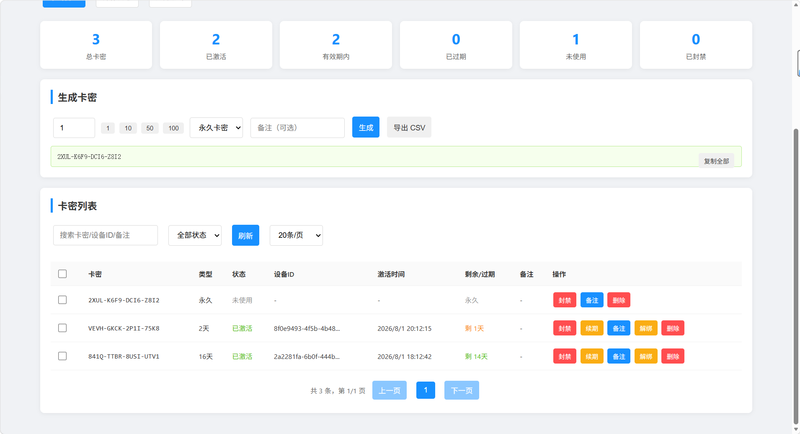Screen dimensions: 800x434
Task: Open the 全部状态 status filter dropdown
Action: point(195,235)
